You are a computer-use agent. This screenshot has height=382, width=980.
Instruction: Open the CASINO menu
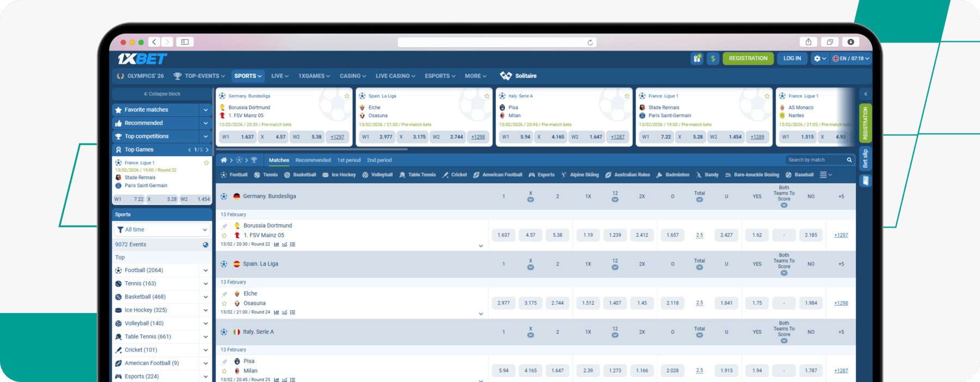point(353,76)
